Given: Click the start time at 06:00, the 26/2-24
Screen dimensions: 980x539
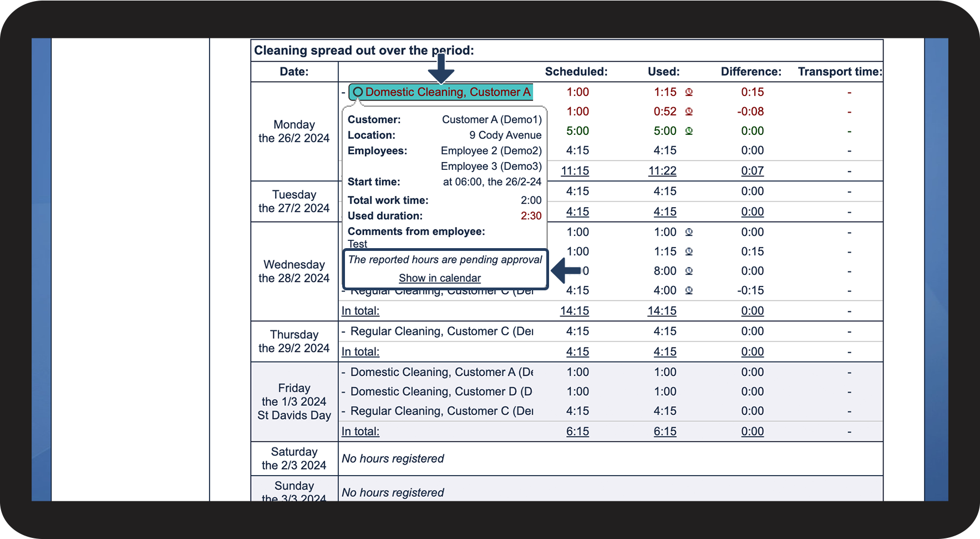Looking at the screenshot, I should pyautogui.click(x=492, y=182).
